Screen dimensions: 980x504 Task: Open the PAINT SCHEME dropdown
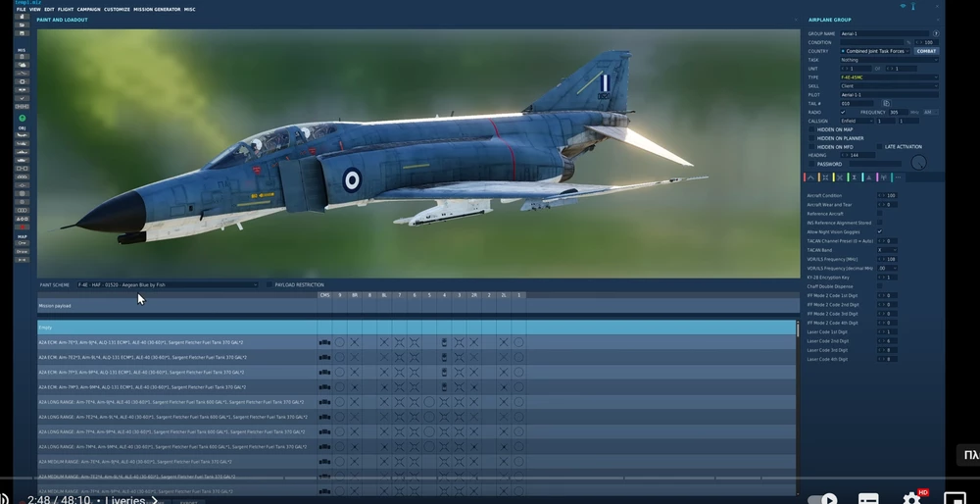point(167,284)
